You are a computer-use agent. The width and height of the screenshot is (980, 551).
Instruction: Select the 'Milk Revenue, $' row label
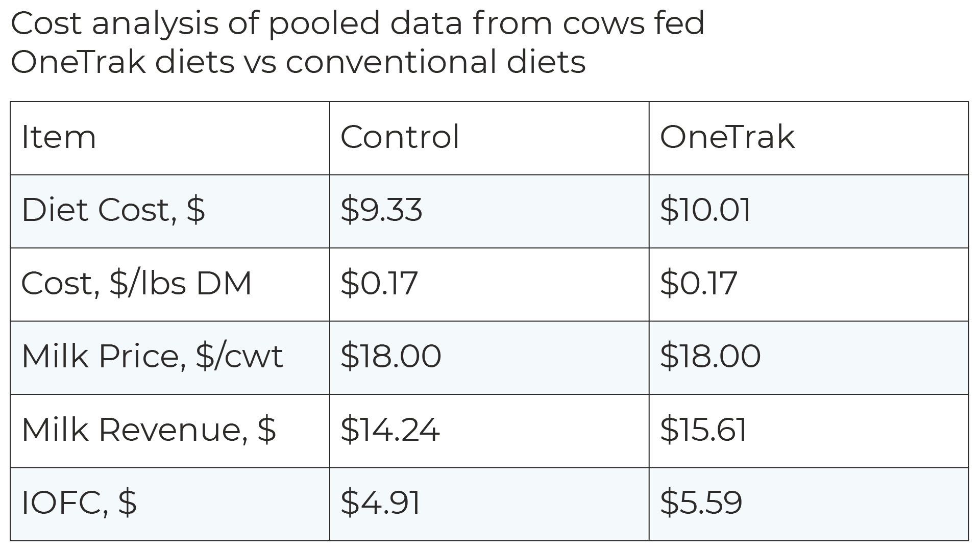coord(149,430)
